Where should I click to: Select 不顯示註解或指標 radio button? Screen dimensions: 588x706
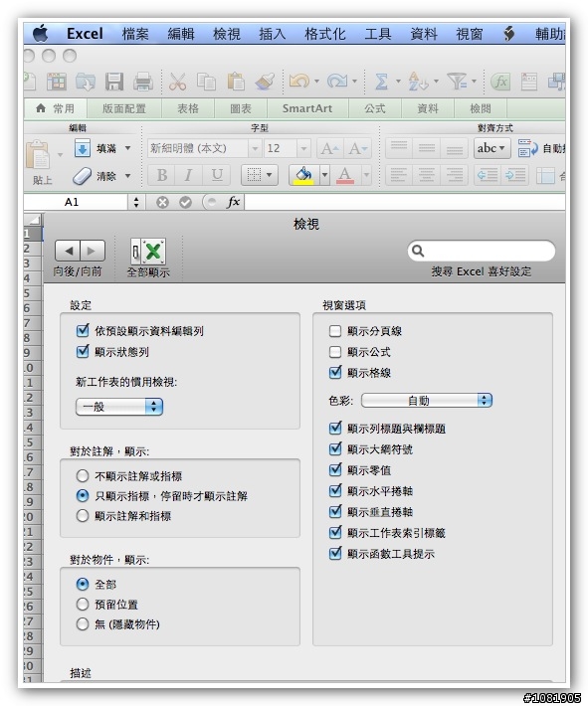point(83,476)
